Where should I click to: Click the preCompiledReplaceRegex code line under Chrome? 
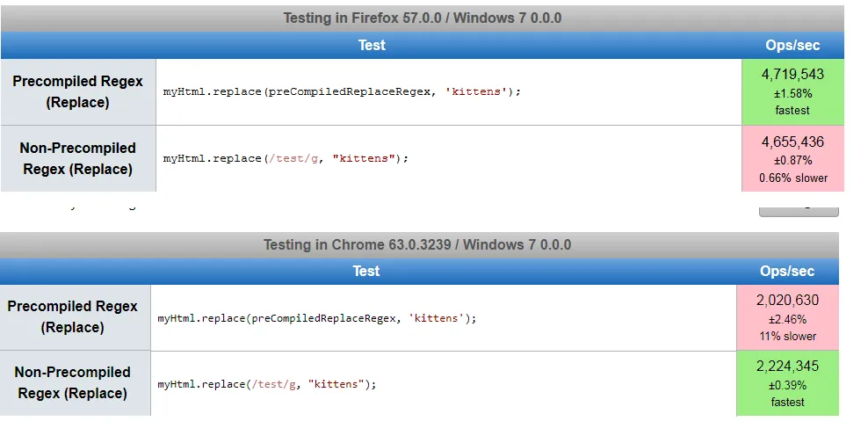317,318
